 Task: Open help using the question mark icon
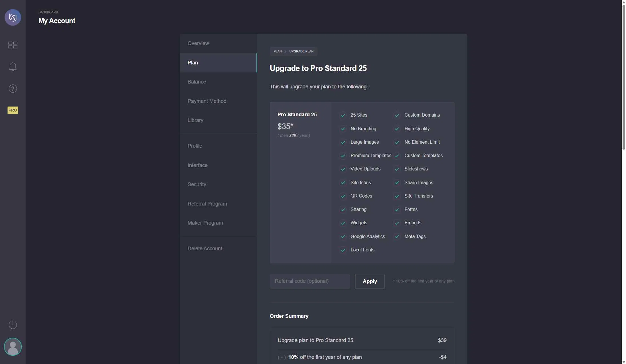[x=13, y=88]
